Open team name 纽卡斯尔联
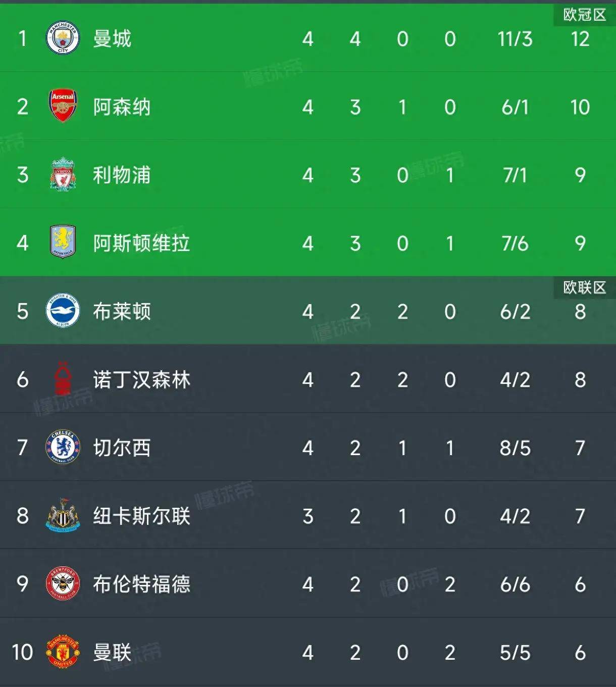This screenshot has height=687, width=616. tap(141, 516)
